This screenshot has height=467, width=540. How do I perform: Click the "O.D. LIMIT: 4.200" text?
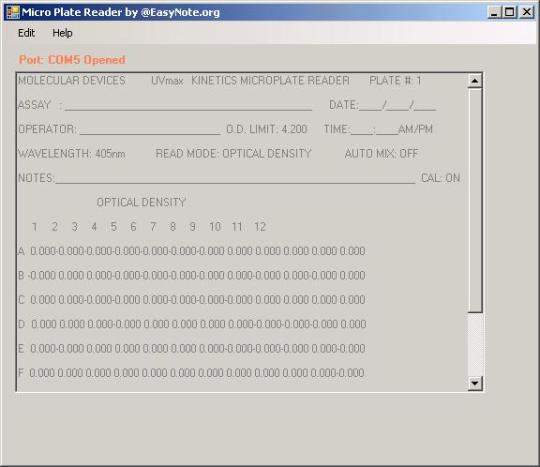pos(267,129)
